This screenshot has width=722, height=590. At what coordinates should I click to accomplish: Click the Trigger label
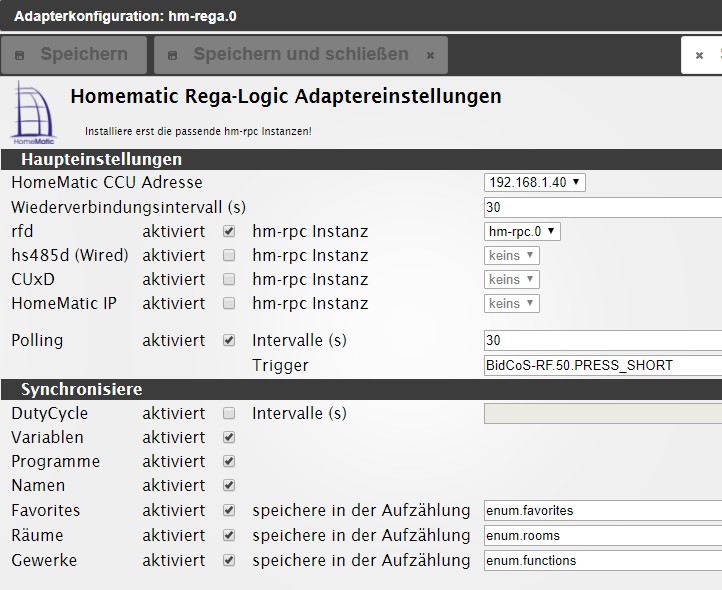tap(280, 365)
